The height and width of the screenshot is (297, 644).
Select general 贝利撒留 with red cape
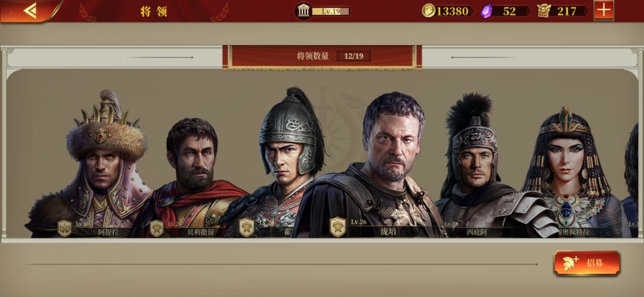(193, 179)
